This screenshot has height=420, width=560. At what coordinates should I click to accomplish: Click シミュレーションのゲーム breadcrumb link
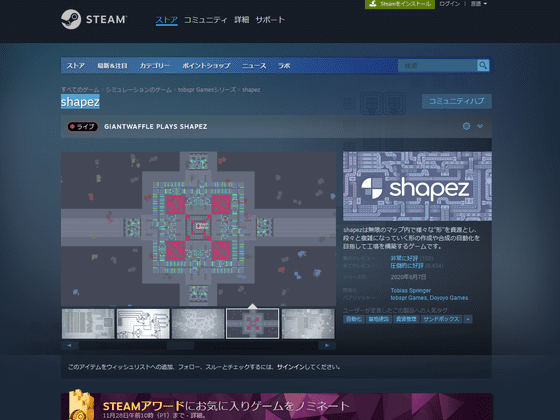click(x=139, y=90)
